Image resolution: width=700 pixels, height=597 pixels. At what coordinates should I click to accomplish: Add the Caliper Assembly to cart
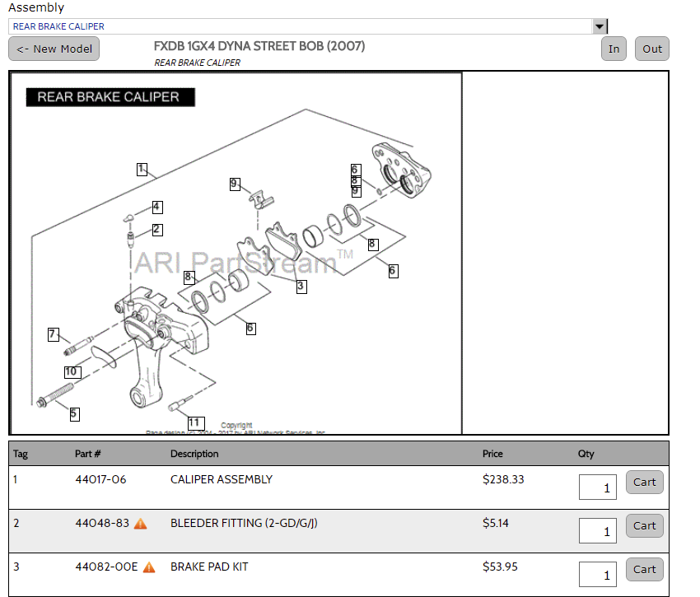[x=644, y=483]
